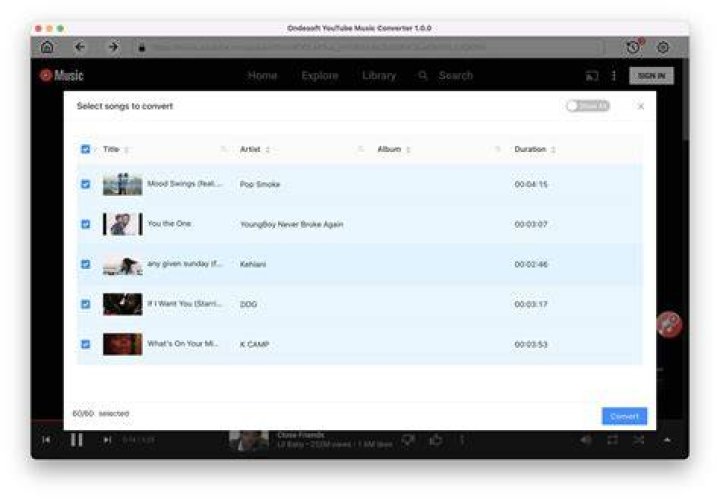Open the Album column filter icon

click(x=497, y=149)
